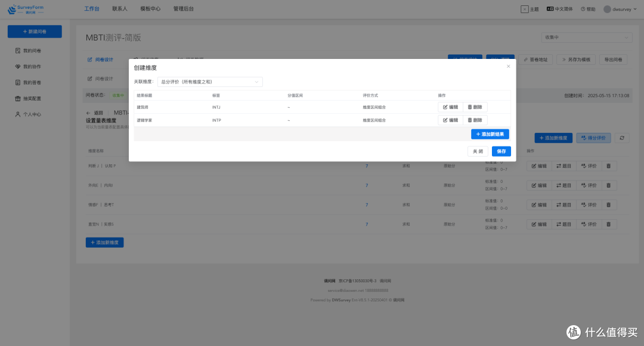
Task: Click the 添加新结果 button
Action: point(490,134)
